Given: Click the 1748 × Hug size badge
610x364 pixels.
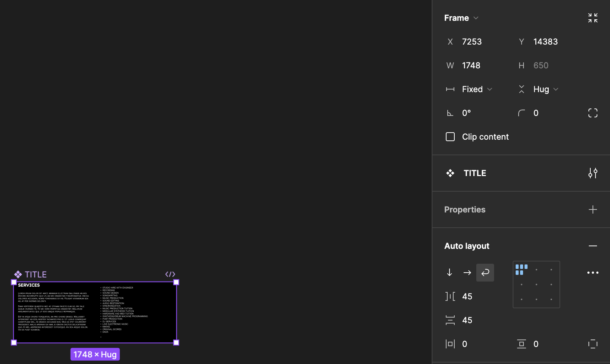Looking at the screenshot, I should (95, 354).
